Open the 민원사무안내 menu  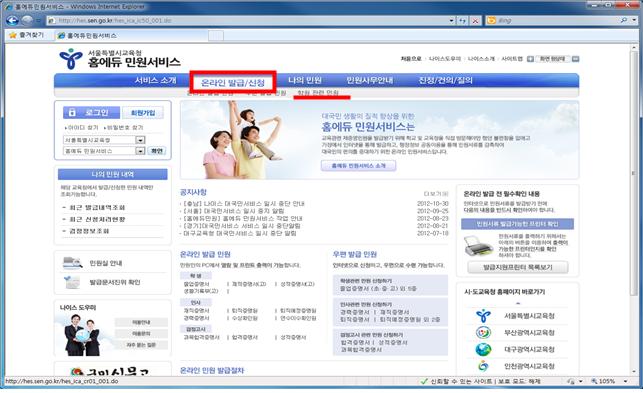[x=369, y=80]
